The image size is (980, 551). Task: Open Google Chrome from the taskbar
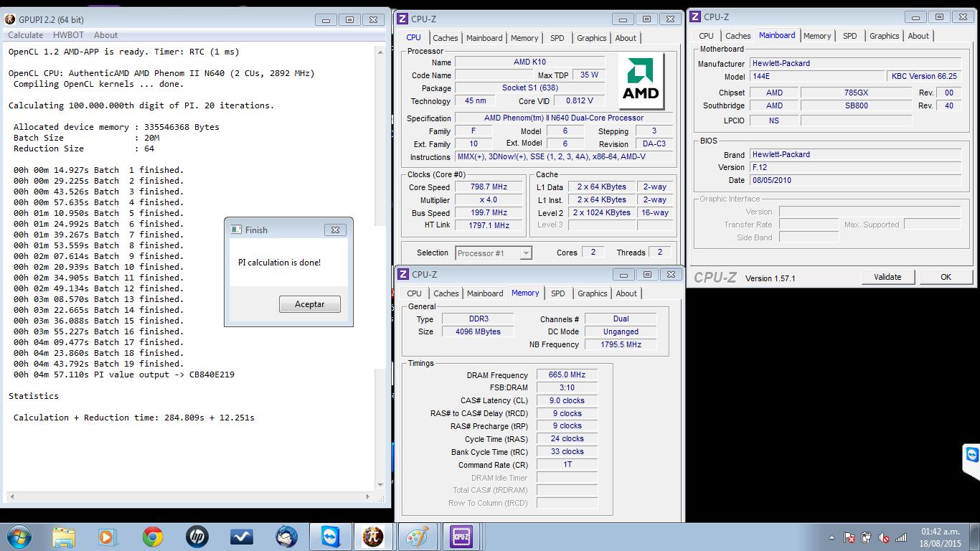click(x=152, y=537)
